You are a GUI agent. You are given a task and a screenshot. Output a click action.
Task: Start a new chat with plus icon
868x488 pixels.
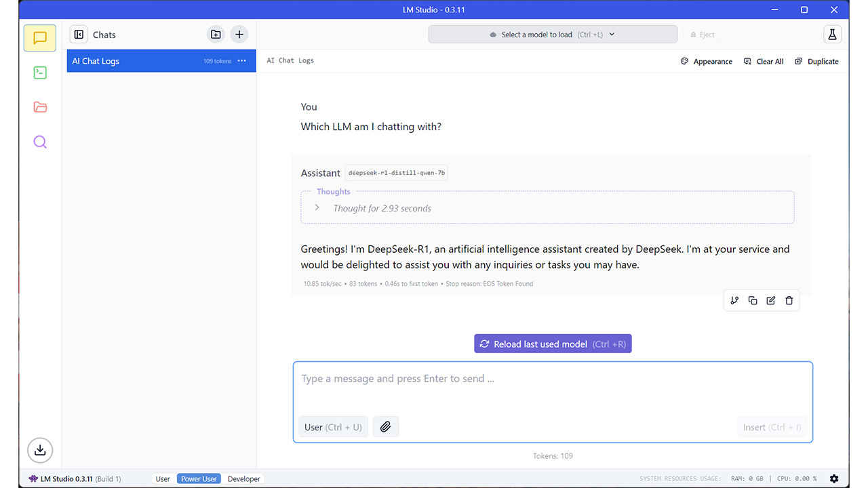[239, 35]
